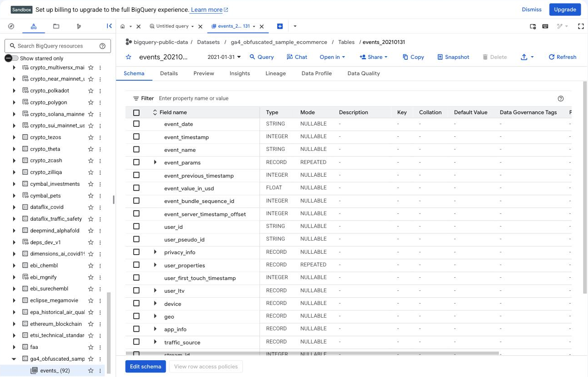Screen dimensions: 588x377
Task: Switch to the Details tab
Action: point(169,73)
